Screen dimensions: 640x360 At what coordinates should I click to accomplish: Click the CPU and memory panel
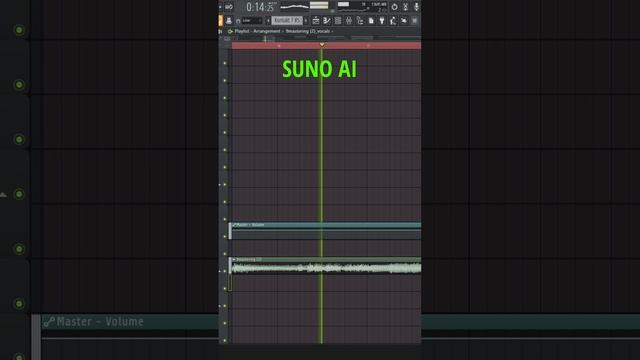[x=362, y=6]
